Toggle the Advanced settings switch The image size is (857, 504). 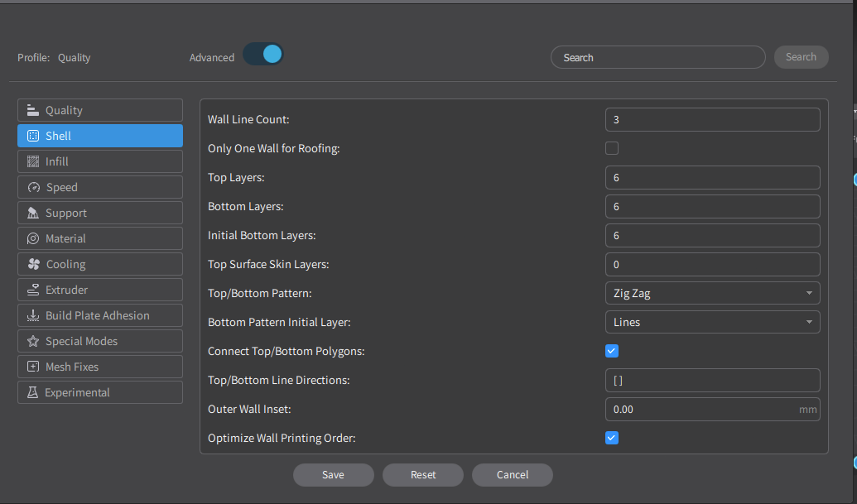pyautogui.click(x=263, y=55)
